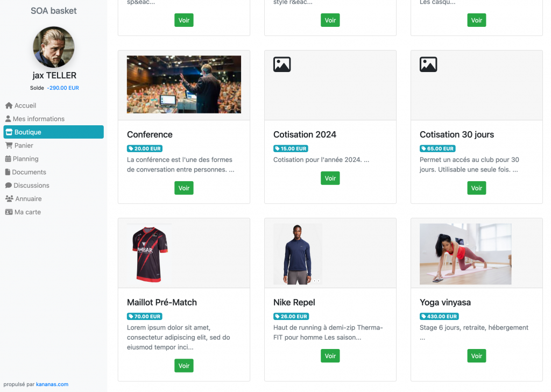Click the 65.00 EUR price tag
The image size is (551, 392).
coord(437,148)
